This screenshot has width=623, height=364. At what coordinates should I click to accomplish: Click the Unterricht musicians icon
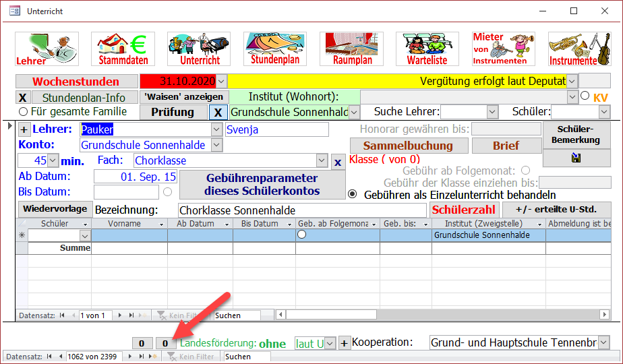pyautogui.click(x=199, y=48)
